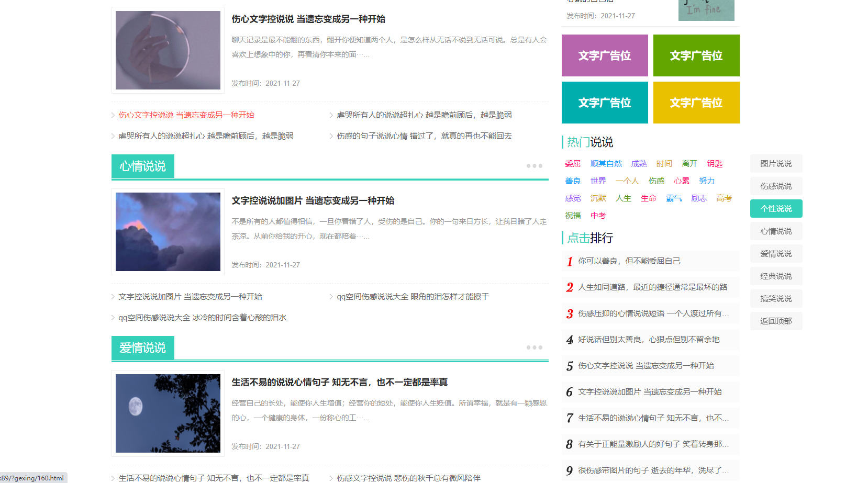Image resolution: width=868 pixels, height=483 pixels.
Task: Click hot tag 时间
Action: point(664,163)
